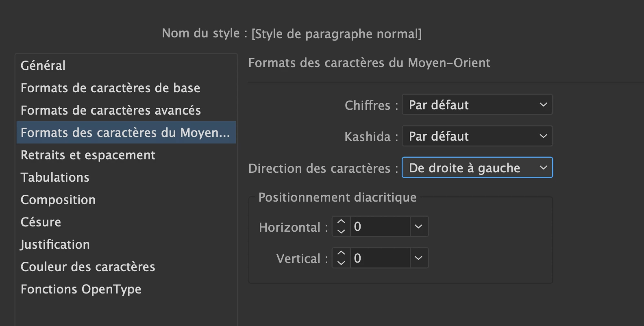This screenshot has width=644, height=326.
Task: Show Justification options
Action: point(126,244)
